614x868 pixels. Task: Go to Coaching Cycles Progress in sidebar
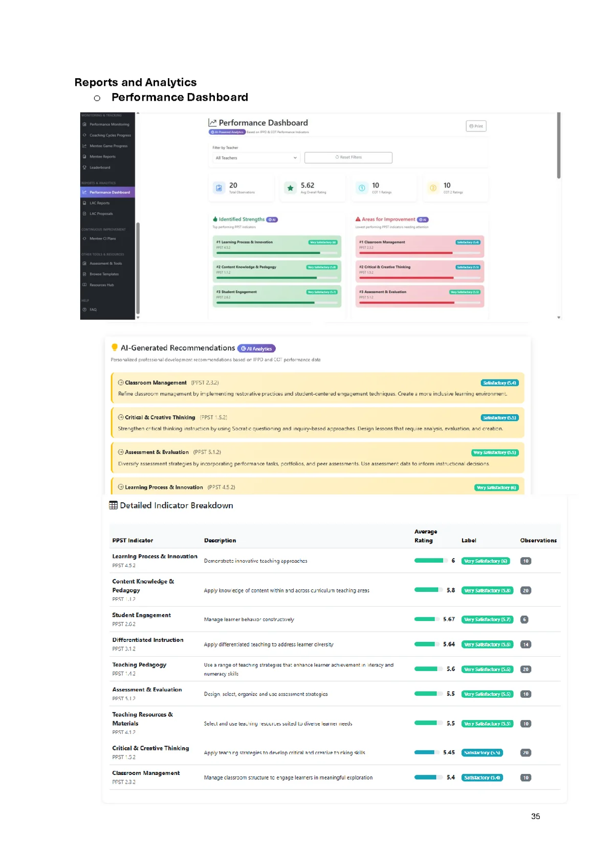(110, 136)
